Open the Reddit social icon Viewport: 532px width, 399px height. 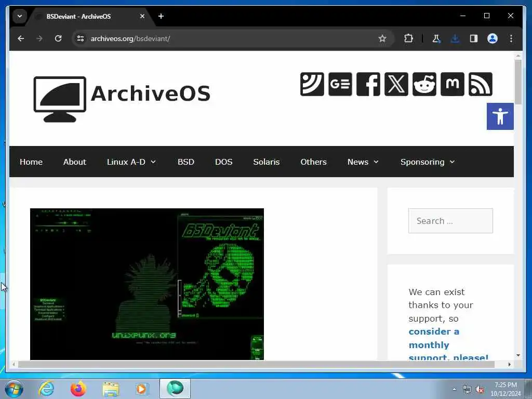tap(424, 84)
